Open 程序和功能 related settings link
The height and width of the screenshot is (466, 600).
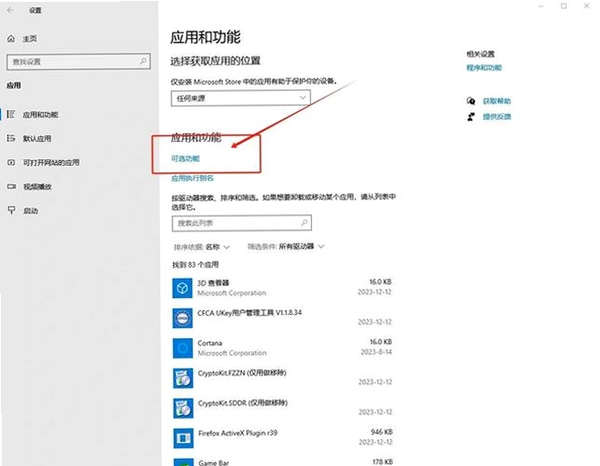tap(484, 68)
